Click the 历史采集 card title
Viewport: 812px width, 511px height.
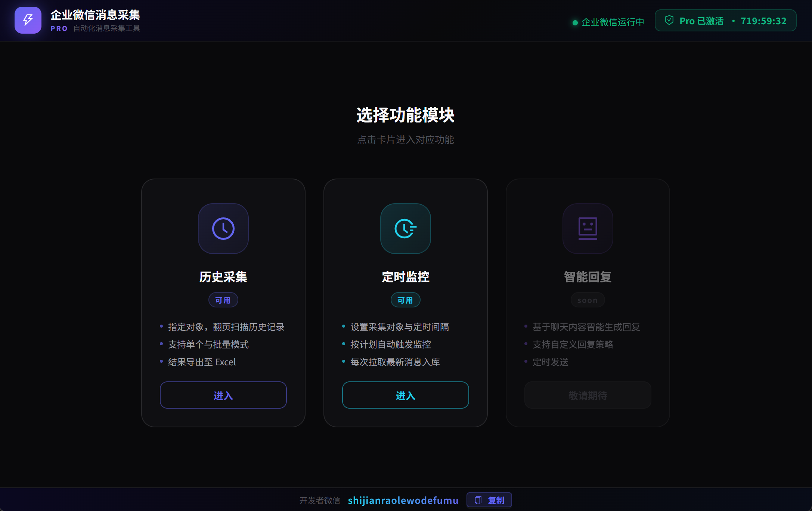coord(223,277)
